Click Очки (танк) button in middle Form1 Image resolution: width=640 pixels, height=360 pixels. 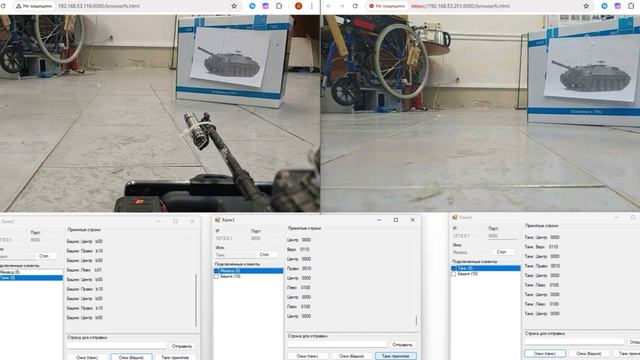[x=307, y=356]
